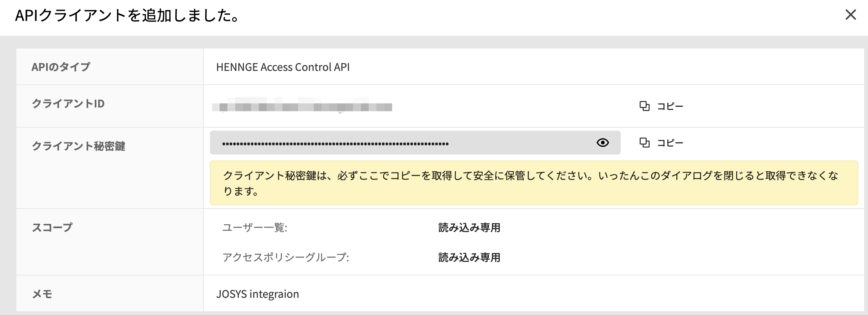
Task: Click the blurred client ID value
Action: click(x=302, y=106)
